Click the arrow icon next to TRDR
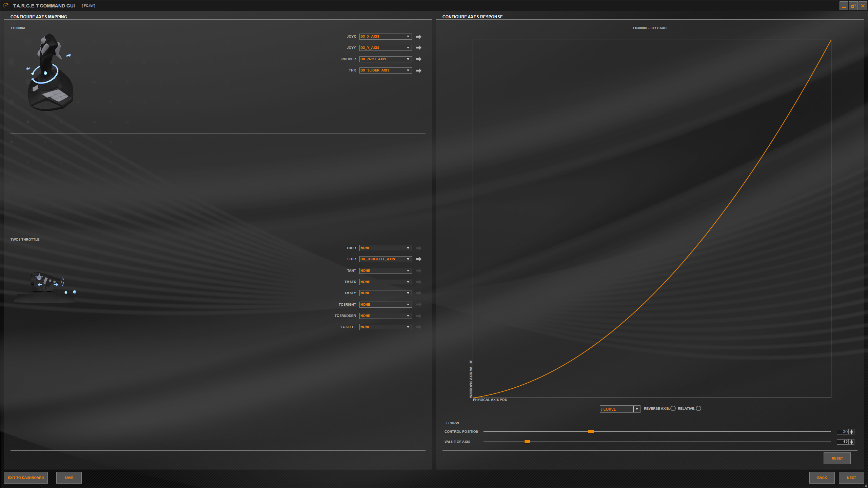The width and height of the screenshot is (868, 488). click(x=418, y=248)
